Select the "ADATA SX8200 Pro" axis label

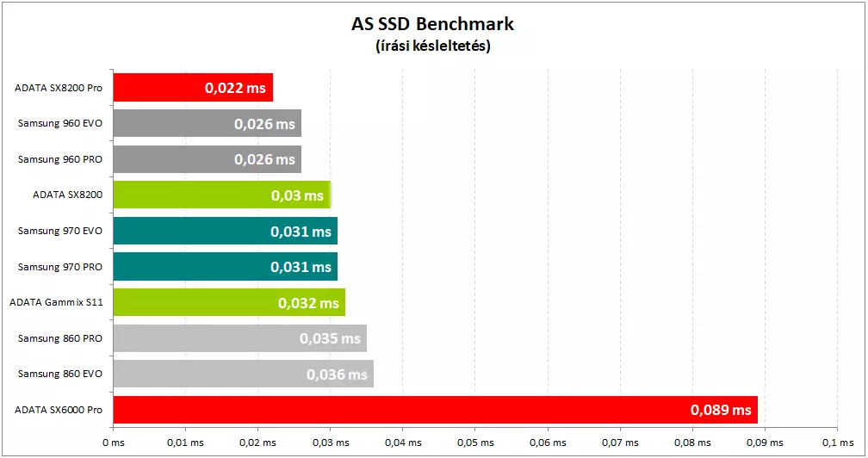coord(59,88)
